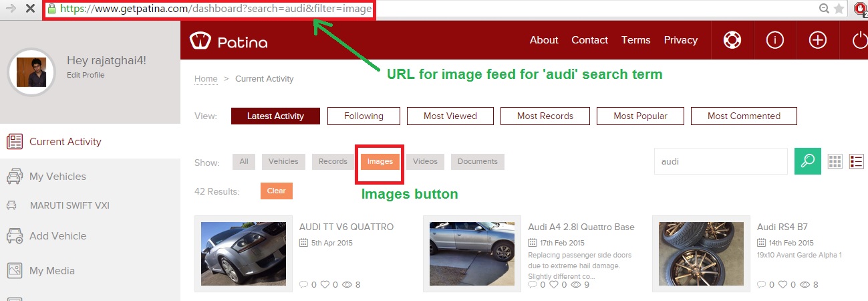
Task: Open the Contact page
Action: click(589, 40)
